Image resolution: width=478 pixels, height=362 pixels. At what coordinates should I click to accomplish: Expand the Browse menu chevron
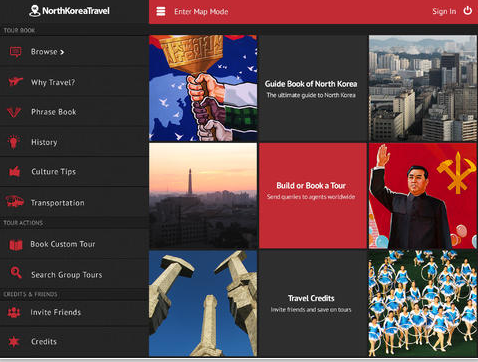(x=62, y=52)
